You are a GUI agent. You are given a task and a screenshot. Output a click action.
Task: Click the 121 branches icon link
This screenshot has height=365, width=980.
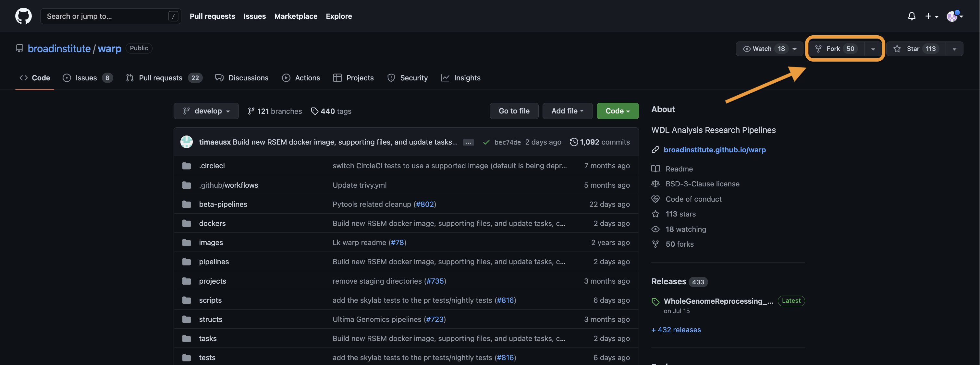(x=251, y=111)
